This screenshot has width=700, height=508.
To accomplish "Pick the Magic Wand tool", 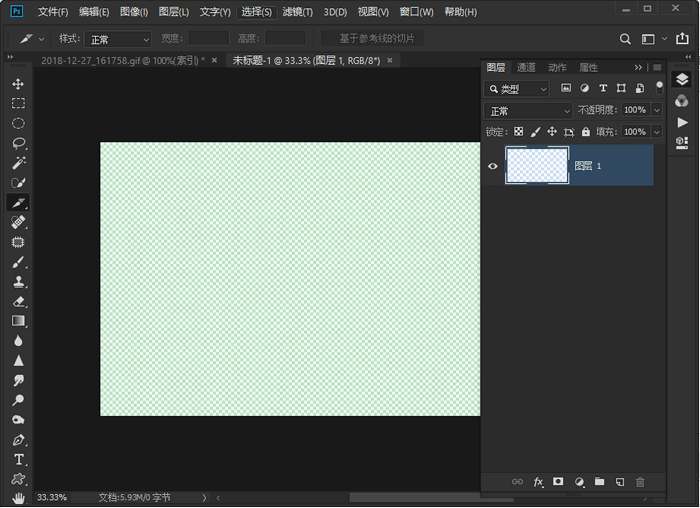I will click(18, 162).
